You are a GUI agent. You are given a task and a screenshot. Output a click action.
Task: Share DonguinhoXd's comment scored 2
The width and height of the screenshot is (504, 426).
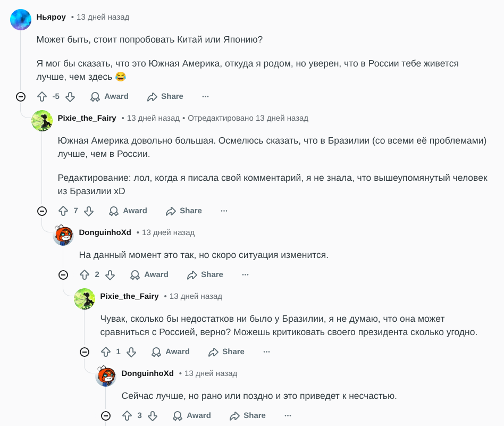[x=205, y=274]
